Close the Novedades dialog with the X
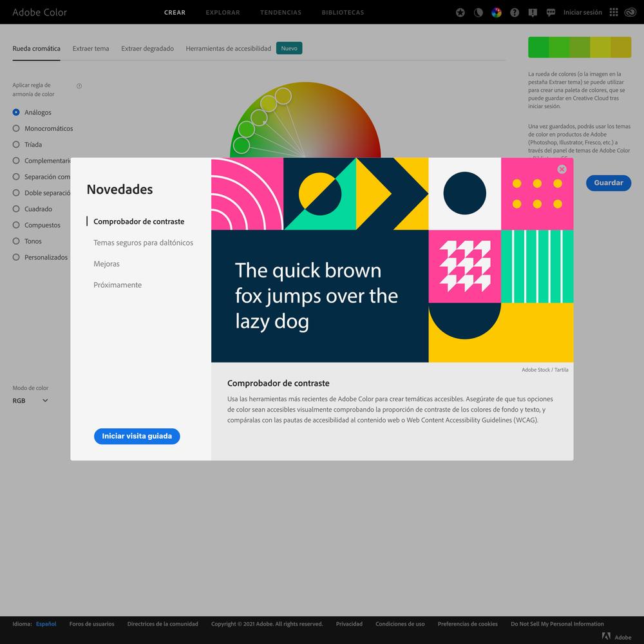This screenshot has height=644, width=644. click(562, 169)
